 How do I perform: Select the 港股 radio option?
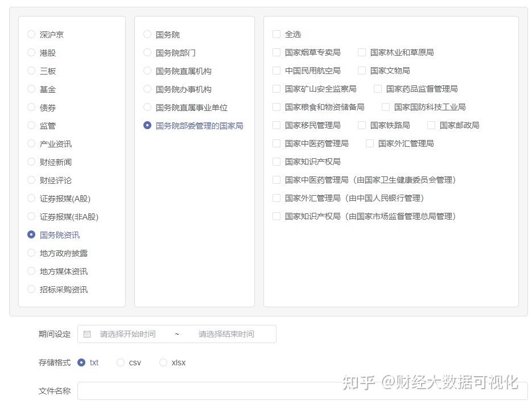31,52
